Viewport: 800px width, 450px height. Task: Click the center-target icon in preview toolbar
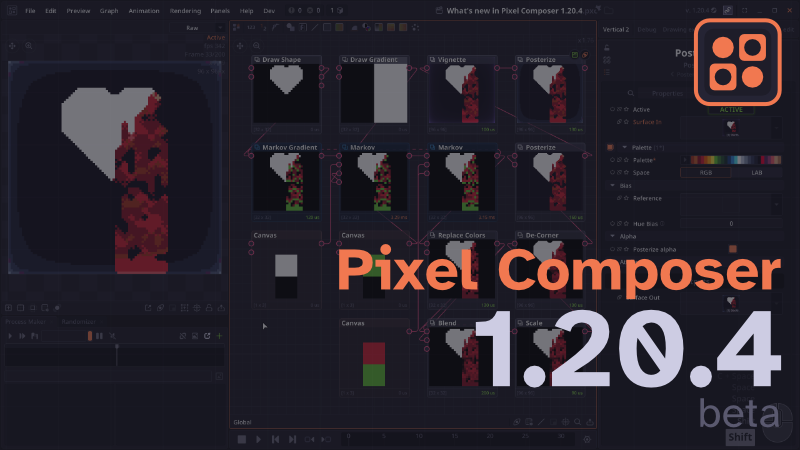tap(196, 308)
